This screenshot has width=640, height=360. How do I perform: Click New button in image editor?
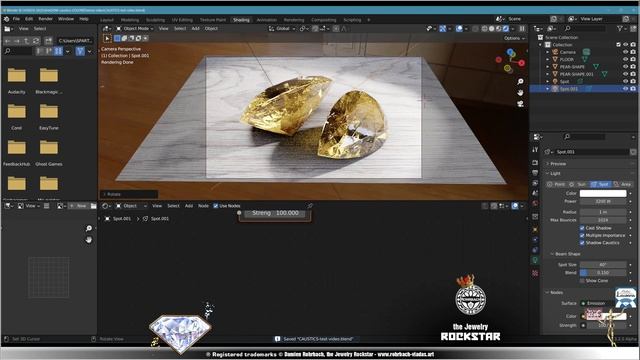pos(78,206)
